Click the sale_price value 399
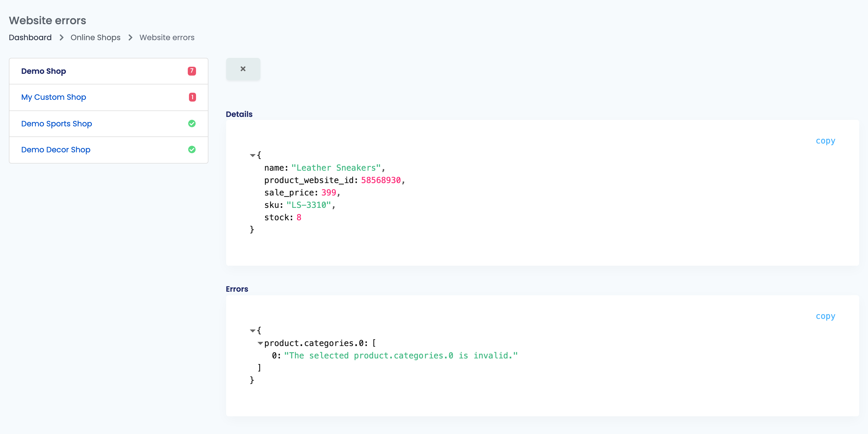Viewport: 868px width, 434px height. (x=329, y=193)
